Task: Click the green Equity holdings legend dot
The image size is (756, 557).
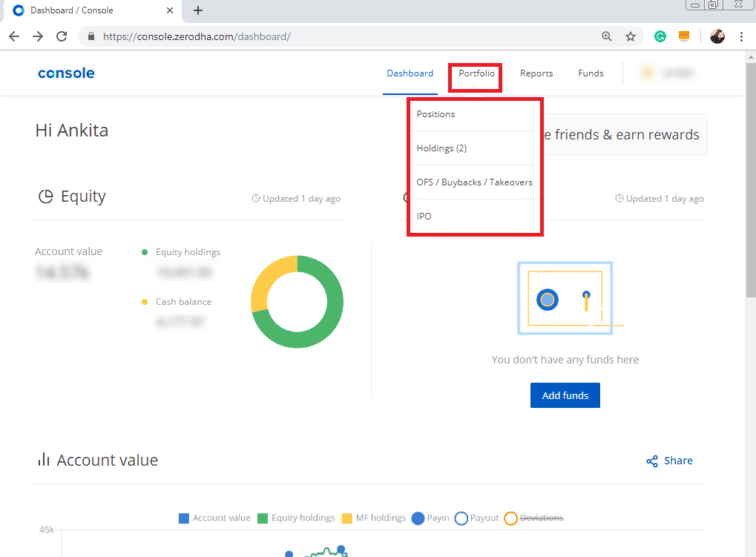Action: pyautogui.click(x=144, y=252)
